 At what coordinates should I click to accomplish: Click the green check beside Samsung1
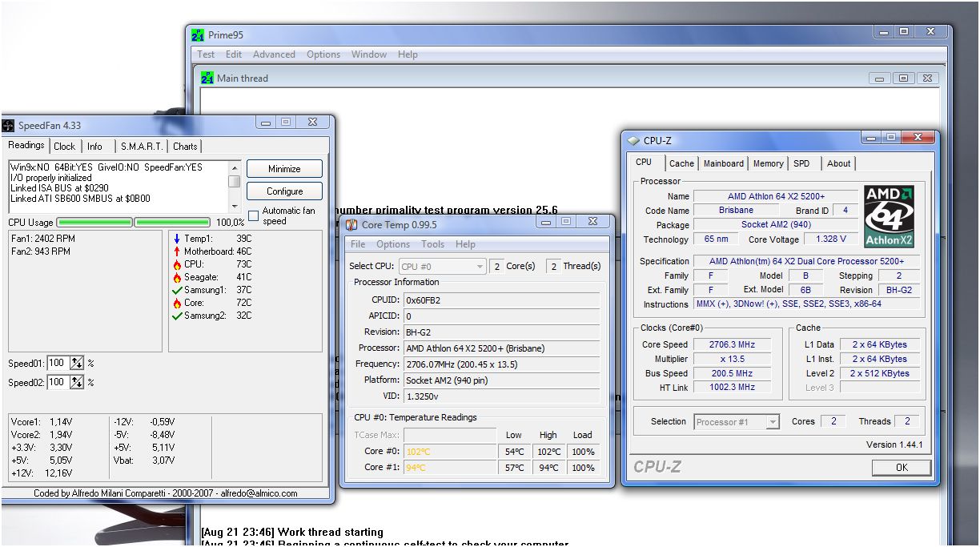click(176, 290)
